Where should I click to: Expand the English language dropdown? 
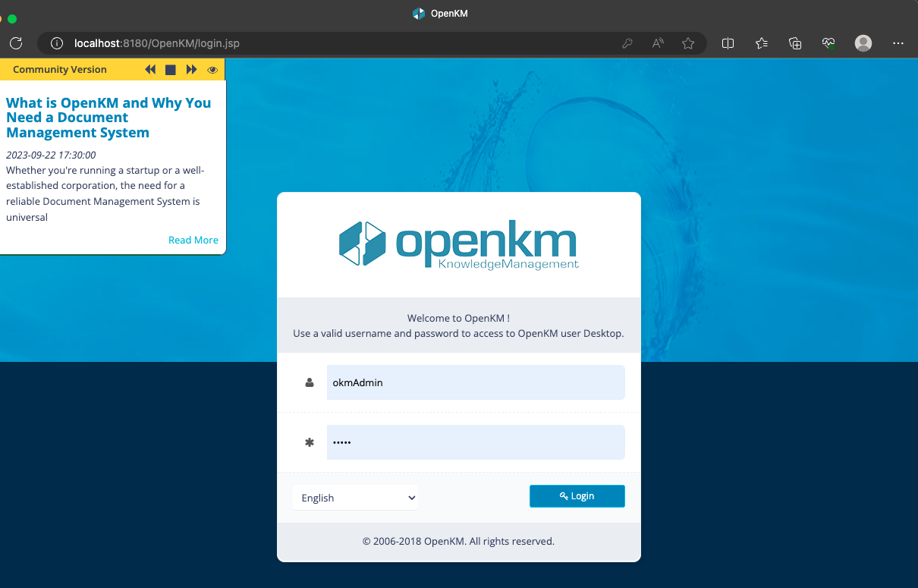pos(355,498)
